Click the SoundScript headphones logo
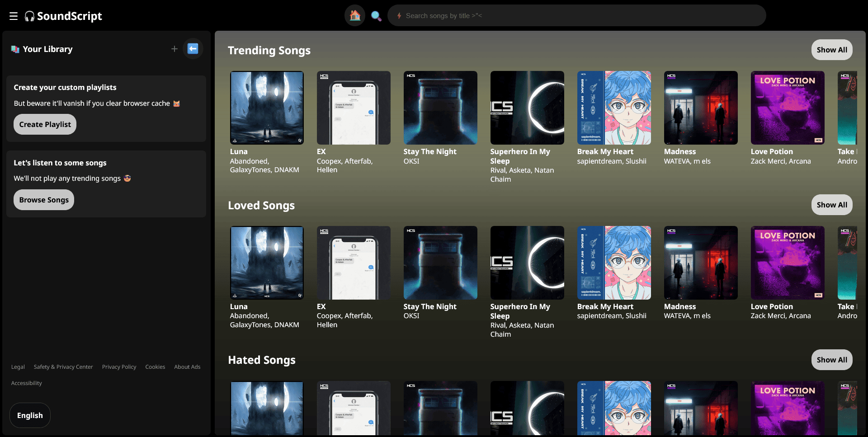 (x=29, y=16)
